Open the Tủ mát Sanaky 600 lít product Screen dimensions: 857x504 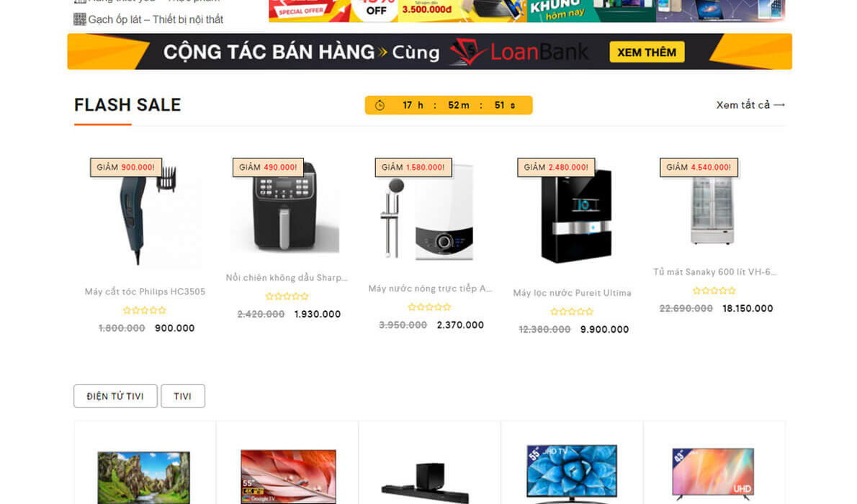point(714,271)
